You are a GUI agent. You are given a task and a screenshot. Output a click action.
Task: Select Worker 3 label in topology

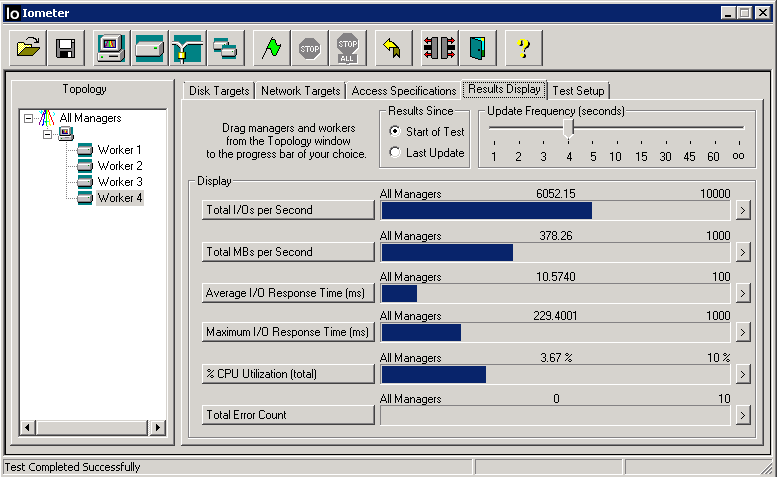(120, 182)
